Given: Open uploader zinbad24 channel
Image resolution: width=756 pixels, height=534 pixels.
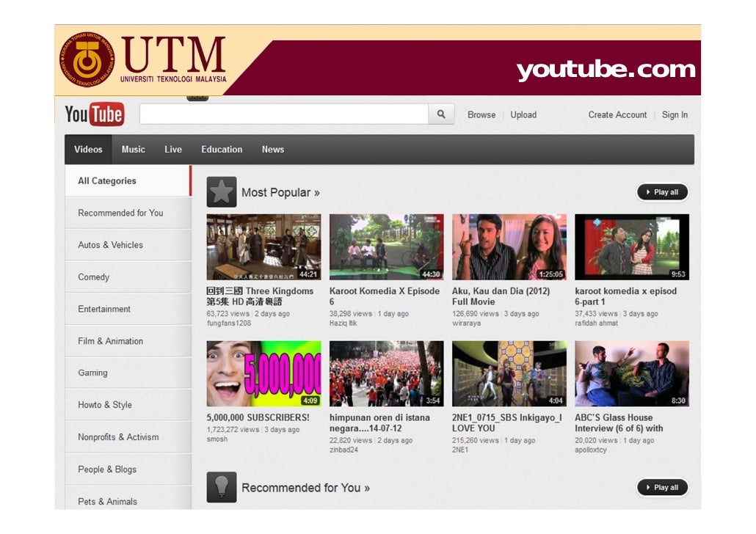Looking at the screenshot, I should coord(344,450).
